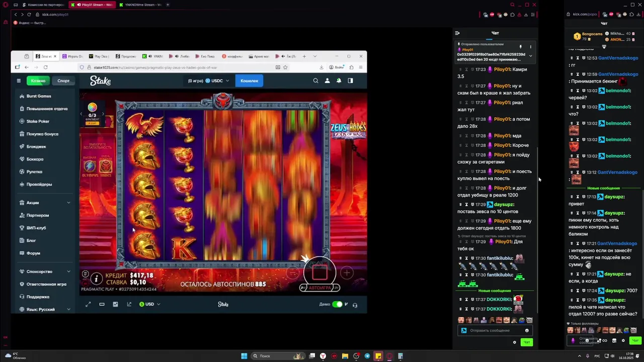Expand the pinned message chevron

point(530,56)
